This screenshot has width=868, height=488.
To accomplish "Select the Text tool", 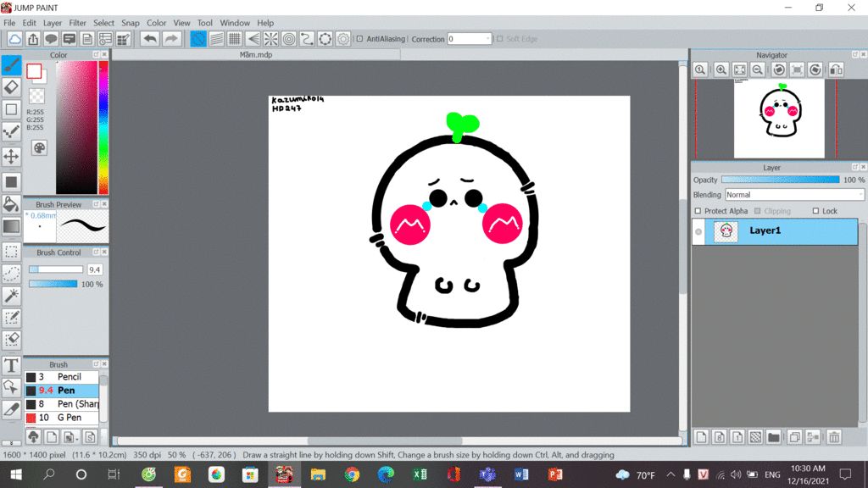I will point(11,365).
